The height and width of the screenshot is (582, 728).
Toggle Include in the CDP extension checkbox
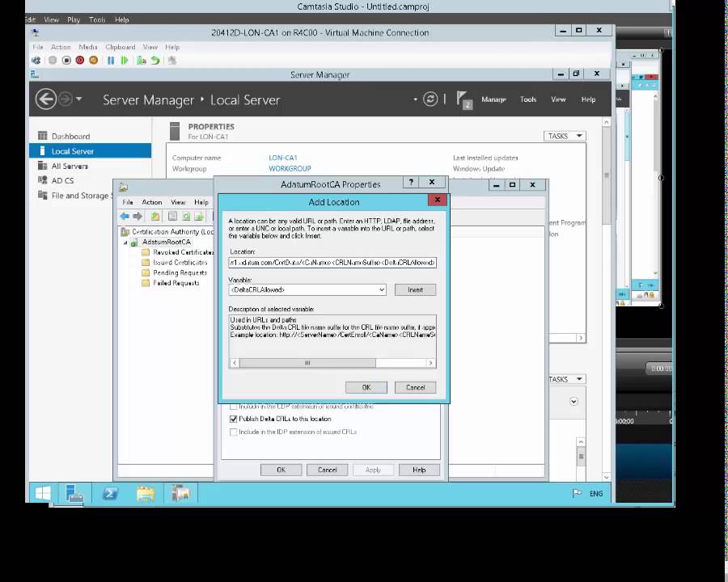click(x=234, y=406)
